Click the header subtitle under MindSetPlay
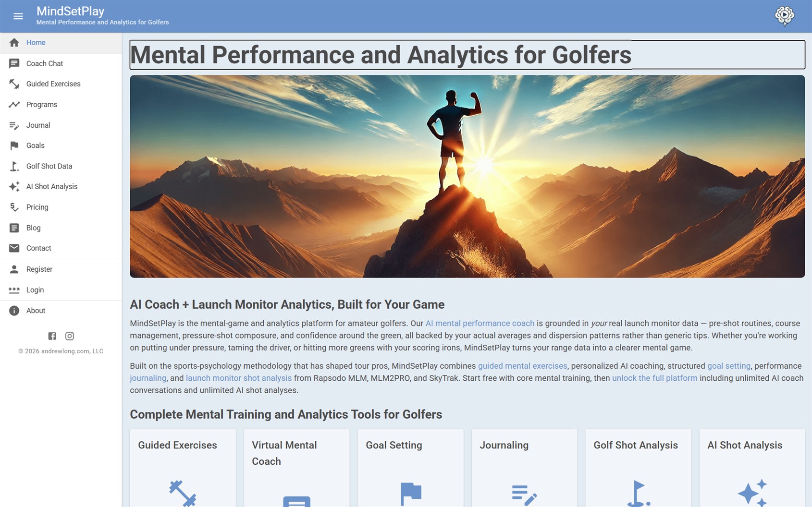The image size is (812, 507). pos(102,22)
